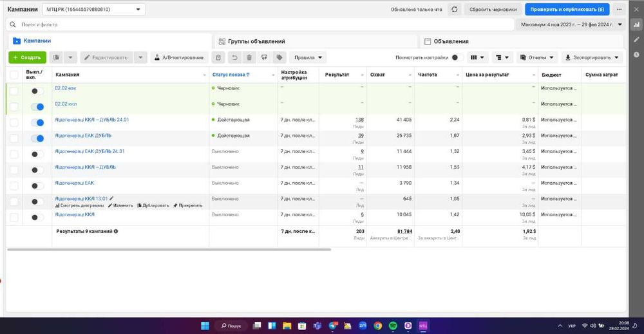Expand the 'Экспортировать' dropdown
The width and height of the screenshot is (644, 334).
pyautogui.click(x=592, y=57)
